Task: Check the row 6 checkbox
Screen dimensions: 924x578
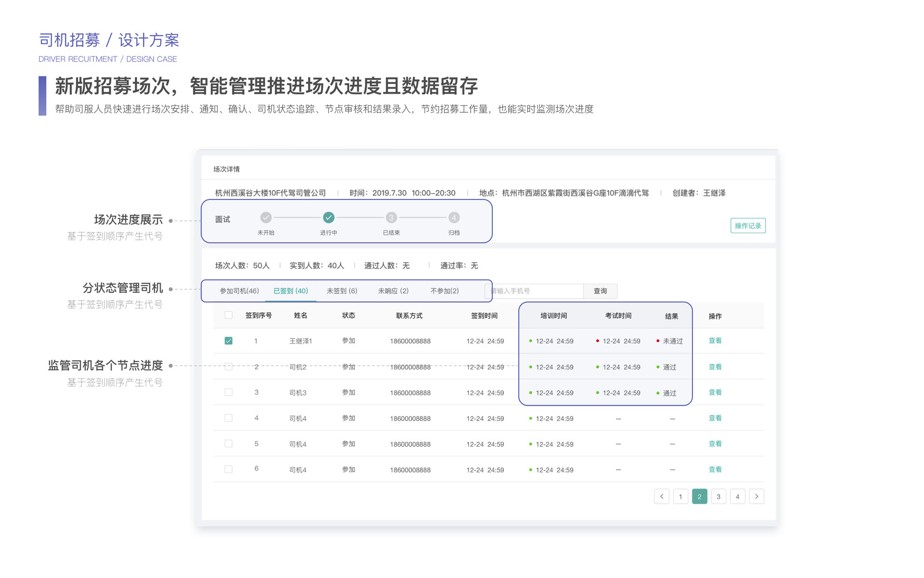Action: click(229, 470)
